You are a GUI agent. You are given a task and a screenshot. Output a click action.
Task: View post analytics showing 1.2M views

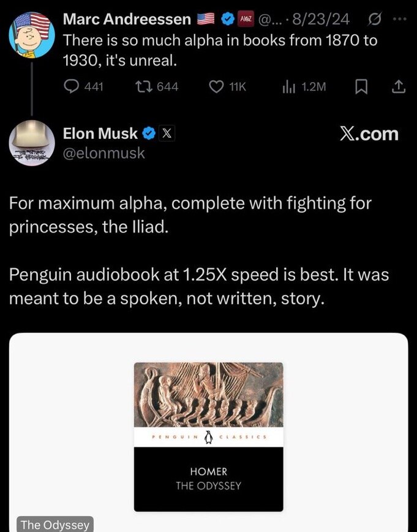288,87
